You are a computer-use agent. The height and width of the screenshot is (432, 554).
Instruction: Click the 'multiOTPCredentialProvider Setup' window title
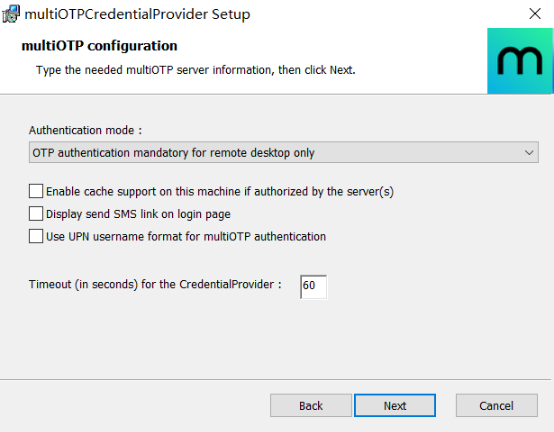pos(137,14)
